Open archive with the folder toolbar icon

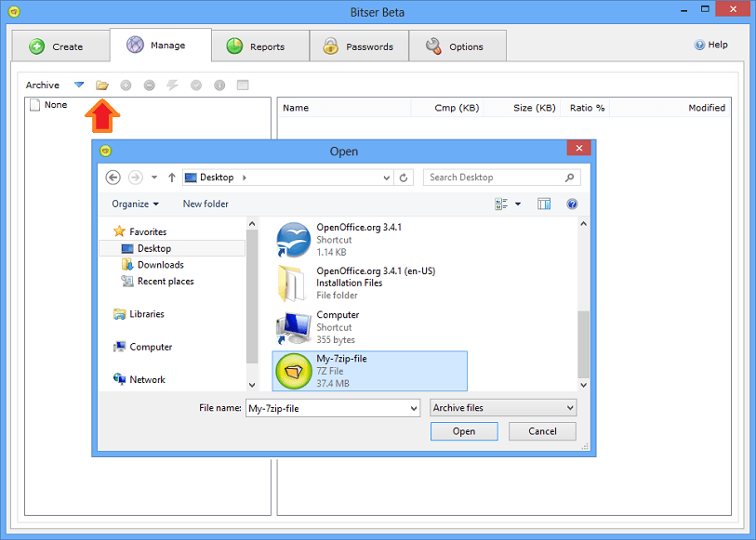click(x=101, y=86)
